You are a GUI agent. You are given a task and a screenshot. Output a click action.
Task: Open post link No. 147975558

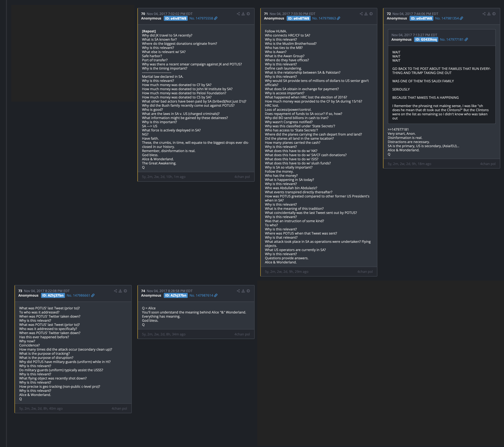click(201, 18)
